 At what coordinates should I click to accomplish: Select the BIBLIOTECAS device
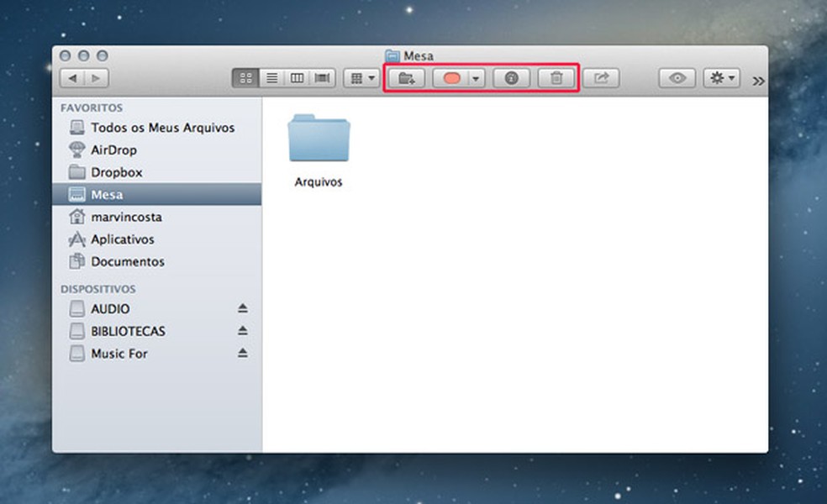pos(156,331)
